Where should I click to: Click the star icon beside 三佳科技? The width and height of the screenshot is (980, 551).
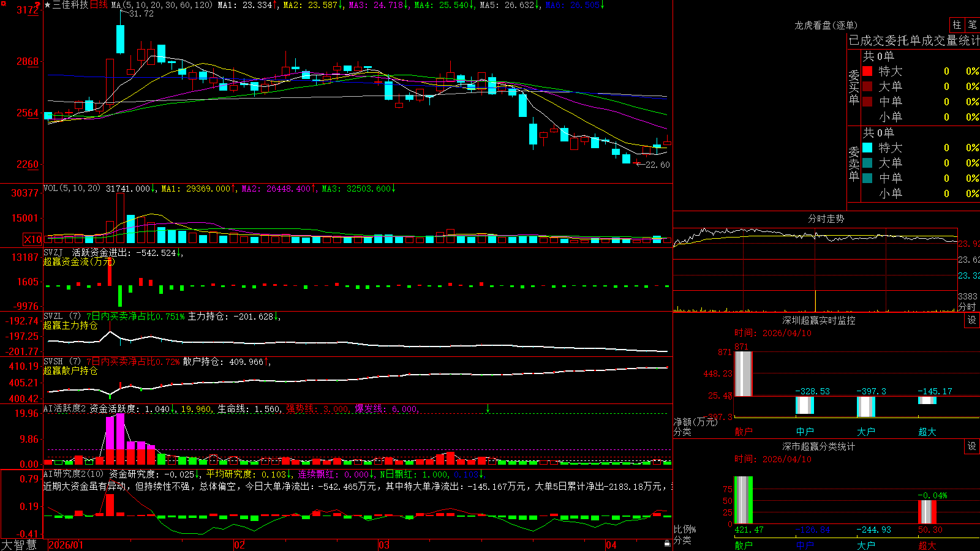[x=48, y=6]
